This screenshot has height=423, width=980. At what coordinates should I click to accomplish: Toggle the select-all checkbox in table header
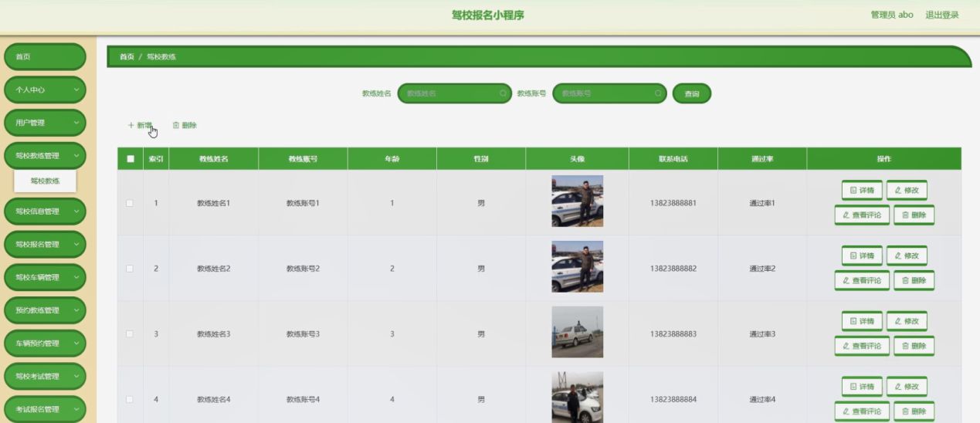pyautogui.click(x=130, y=159)
